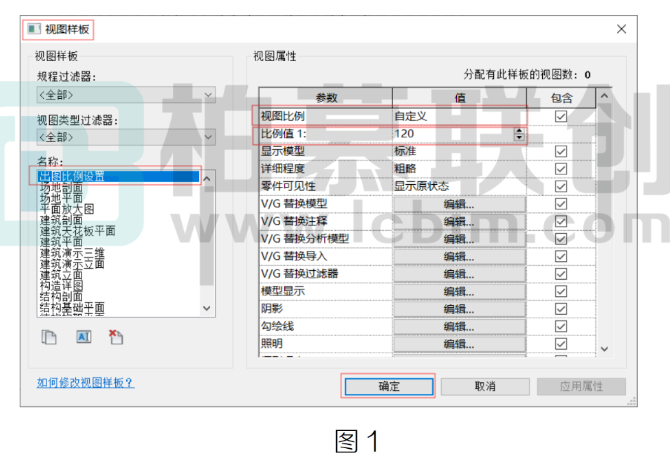Click the 比例值 stepper arrows

(519, 134)
